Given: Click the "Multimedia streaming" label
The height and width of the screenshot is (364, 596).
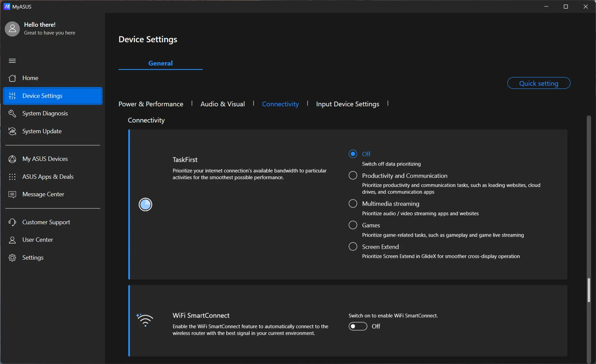Looking at the screenshot, I should tap(391, 204).
